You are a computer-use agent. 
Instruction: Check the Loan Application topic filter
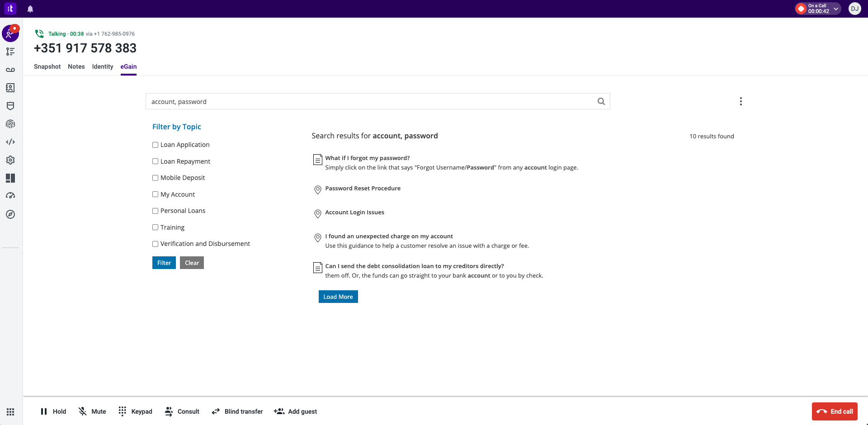[155, 145]
